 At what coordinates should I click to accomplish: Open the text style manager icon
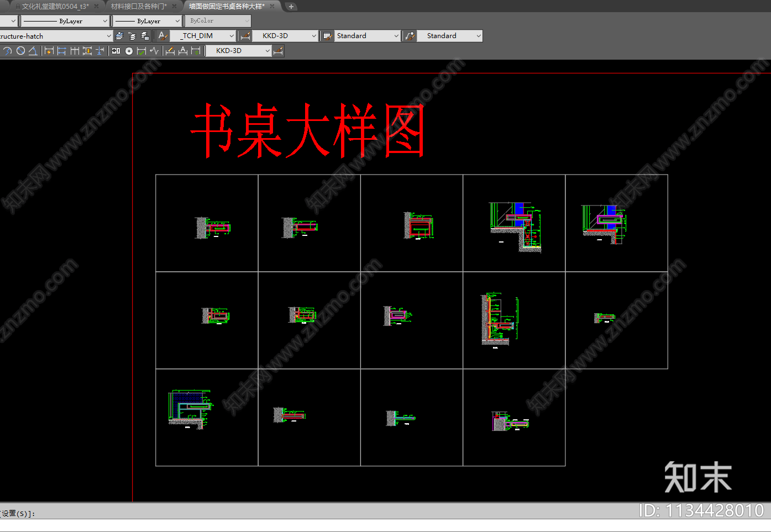(162, 36)
